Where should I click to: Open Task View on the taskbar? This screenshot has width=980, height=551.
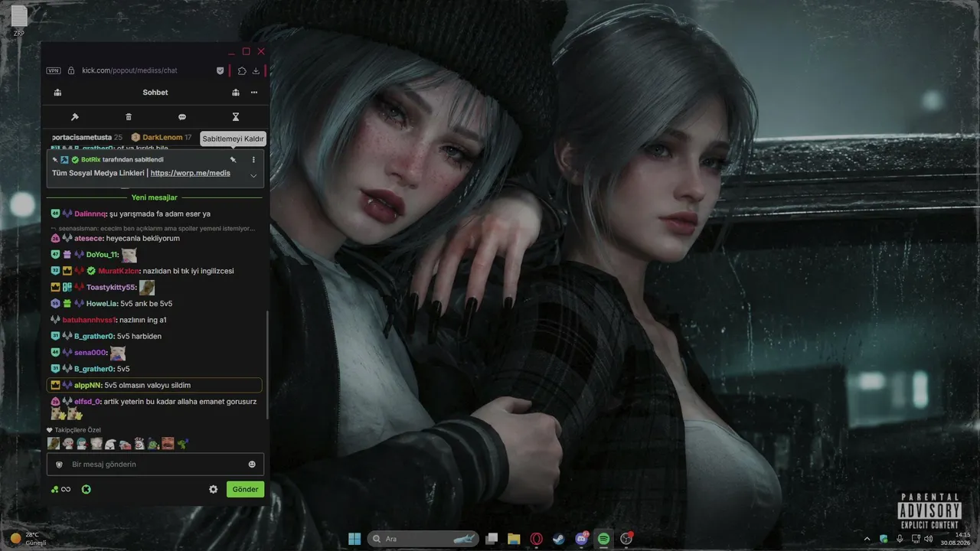[x=492, y=539]
